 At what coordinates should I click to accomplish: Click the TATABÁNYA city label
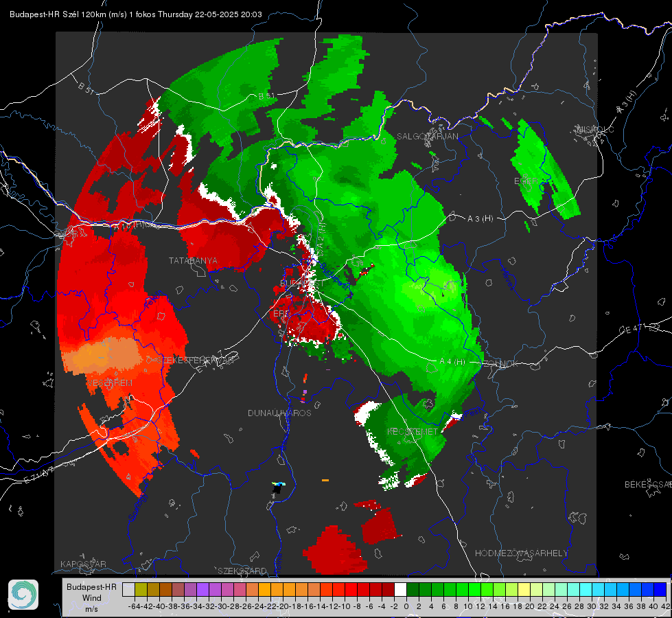point(193,260)
